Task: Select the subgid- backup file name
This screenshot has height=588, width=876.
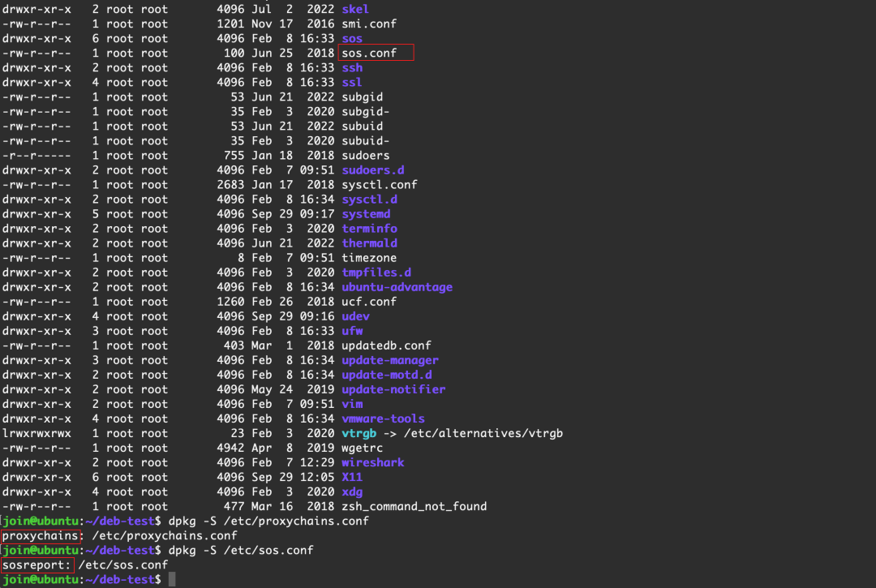Action: pyautogui.click(x=365, y=112)
